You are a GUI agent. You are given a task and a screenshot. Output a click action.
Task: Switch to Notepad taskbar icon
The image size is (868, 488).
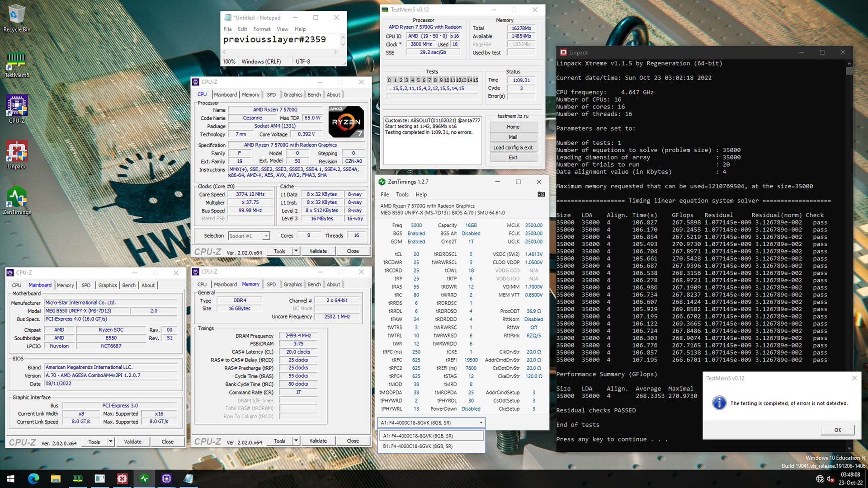pos(189,479)
